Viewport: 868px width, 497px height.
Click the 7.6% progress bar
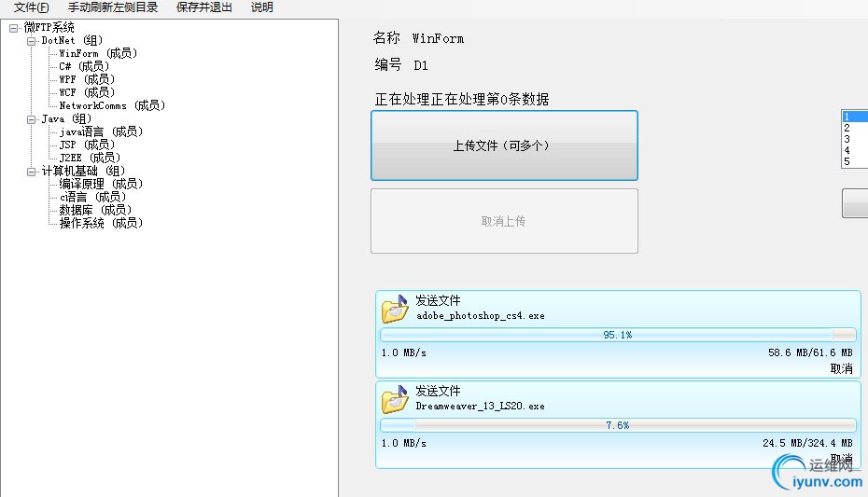click(618, 426)
